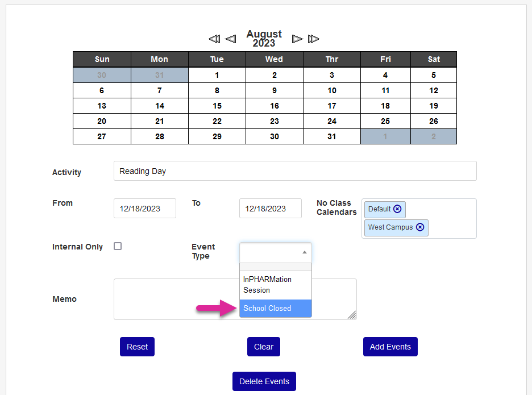Viewport: 532px width, 395px height.
Task: Select the blank Event Type option
Action: click(276, 267)
